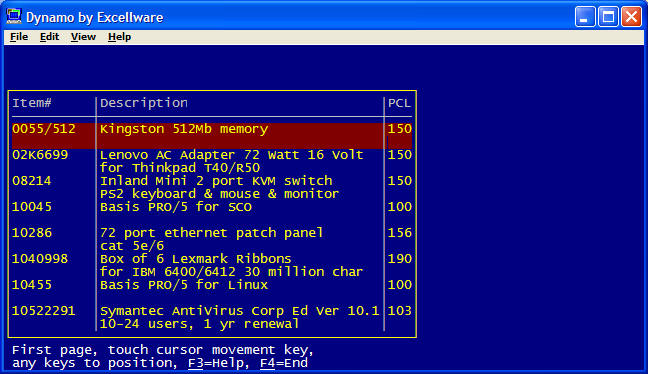Image resolution: width=648 pixels, height=374 pixels.
Task: Select item number 08214
Action: coord(32,181)
